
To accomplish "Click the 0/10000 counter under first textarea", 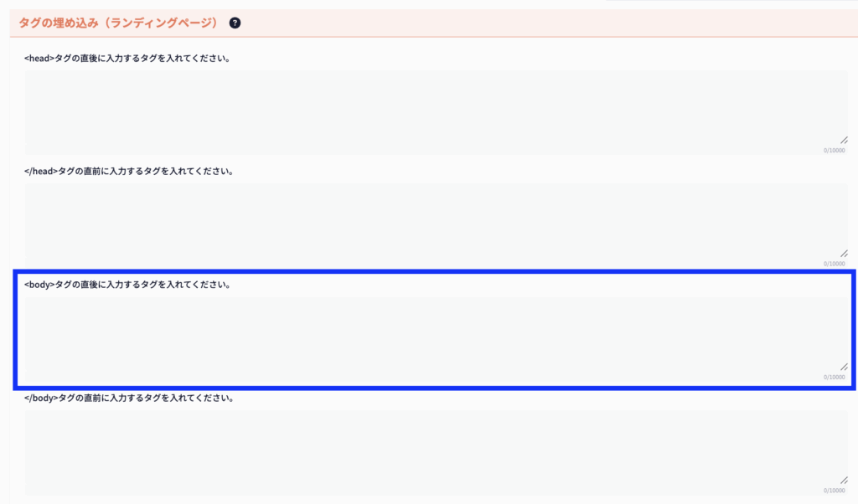I will pos(834,151).
